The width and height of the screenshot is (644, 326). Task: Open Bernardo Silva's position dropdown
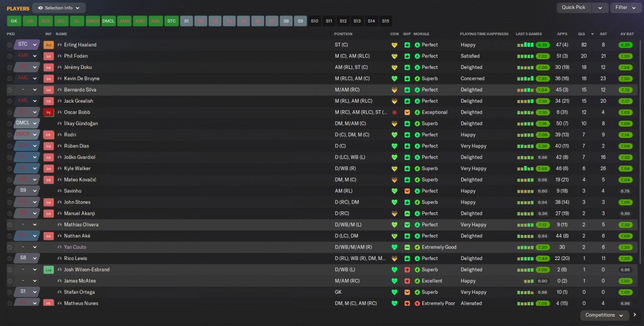coord(35,90)
